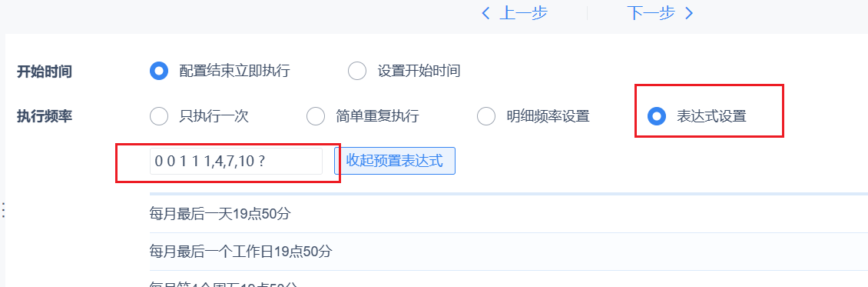The width and height of the screenshot is (868, 287).
Task: Click the vertical dots handle at left edge
Action: point(3,210)
